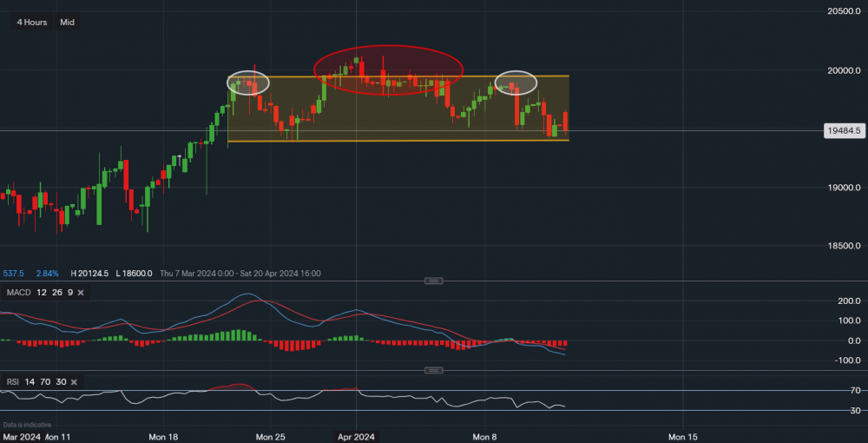Remove the RSI indicator using its X icon

(x=74, y=382)
